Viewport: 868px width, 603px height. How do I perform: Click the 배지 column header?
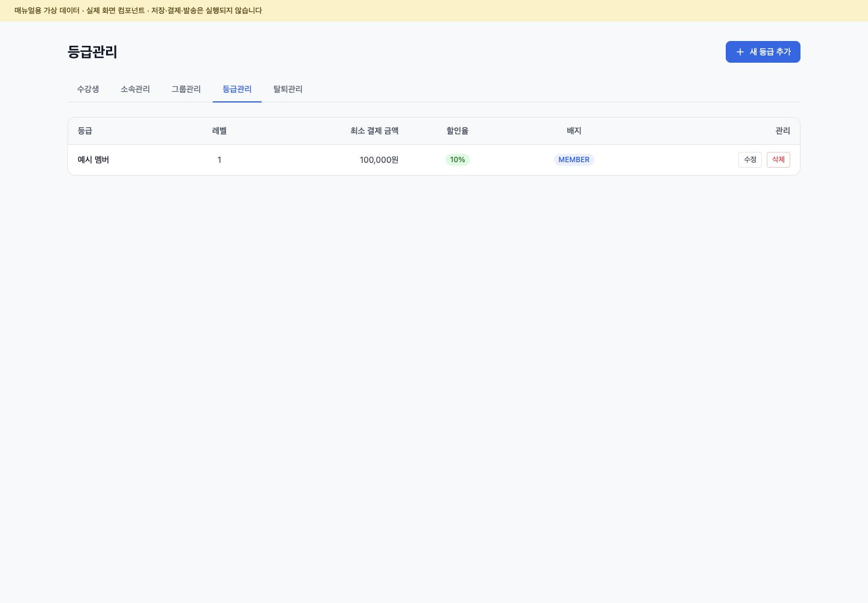[x=574, y=131]
